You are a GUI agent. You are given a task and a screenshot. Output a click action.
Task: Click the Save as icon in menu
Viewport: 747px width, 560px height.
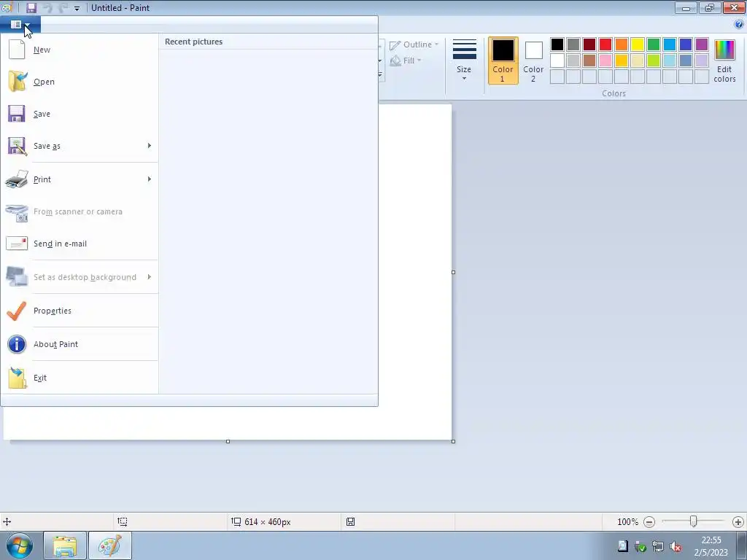(x=17, y=146)
